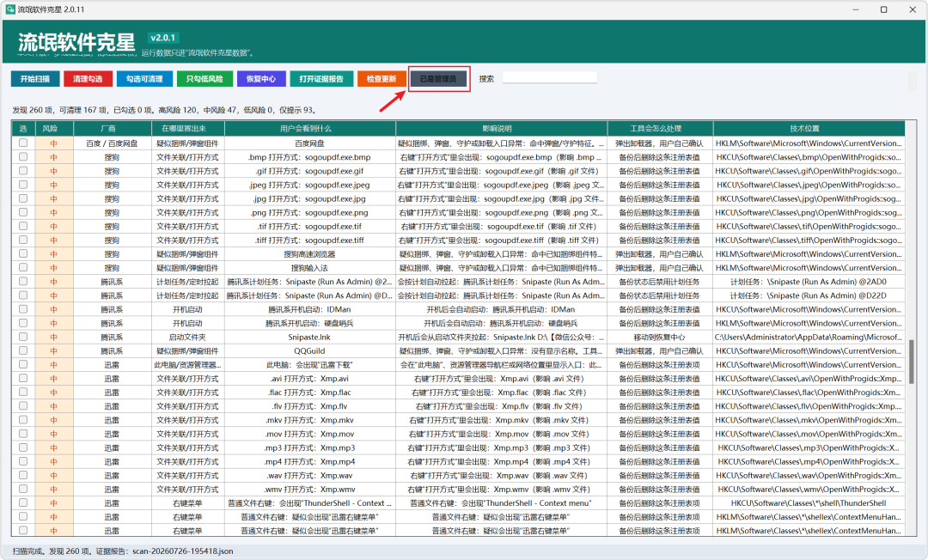Click the cell '.wav 打开方式: Xmp.wav'
The width and height of the screenshot is (928, 560).
pyautogui.click(x=309, y=476)
